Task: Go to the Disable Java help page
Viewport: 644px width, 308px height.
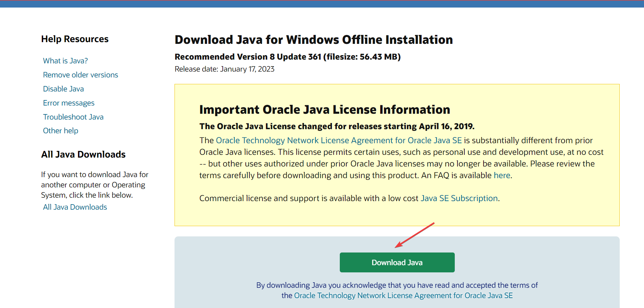Action: (63, 89)
